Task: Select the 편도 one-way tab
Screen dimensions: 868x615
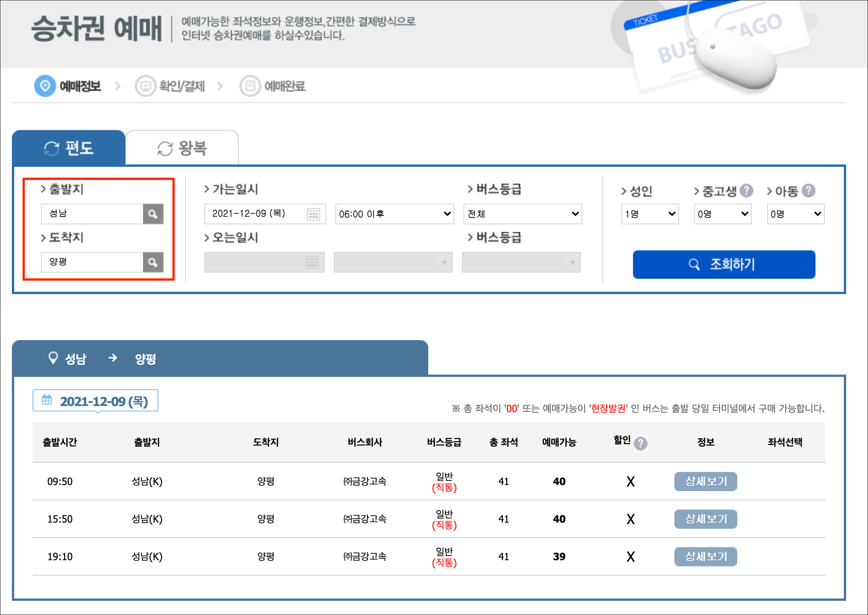Action: (69, 148)
